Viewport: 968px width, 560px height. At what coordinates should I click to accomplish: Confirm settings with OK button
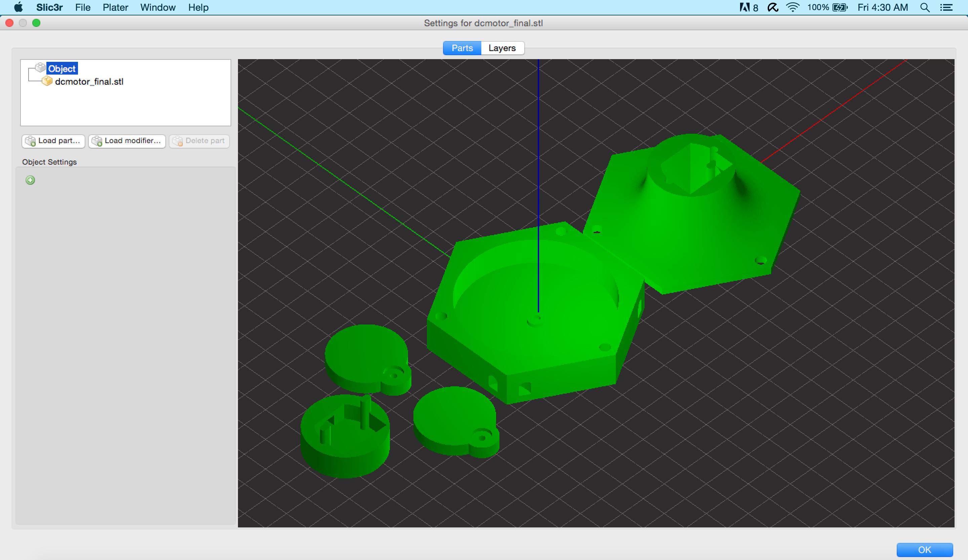(925, 550)
